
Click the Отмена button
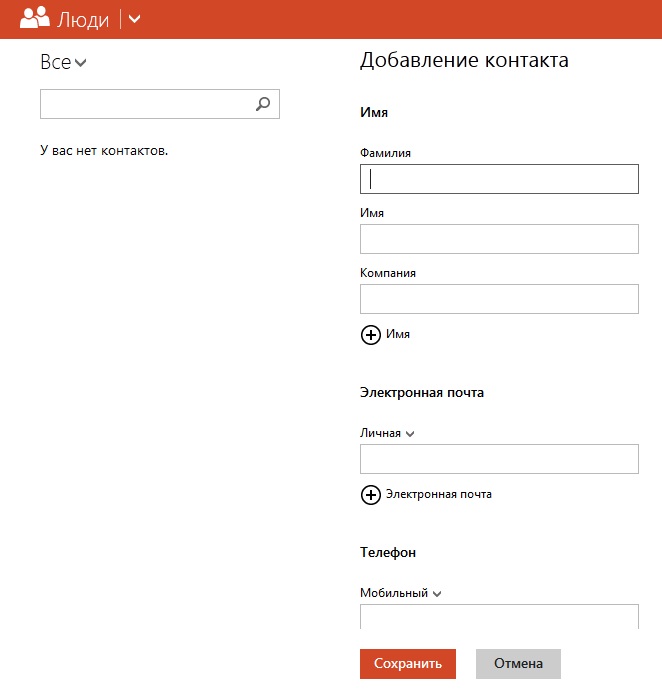coord(518,664)
